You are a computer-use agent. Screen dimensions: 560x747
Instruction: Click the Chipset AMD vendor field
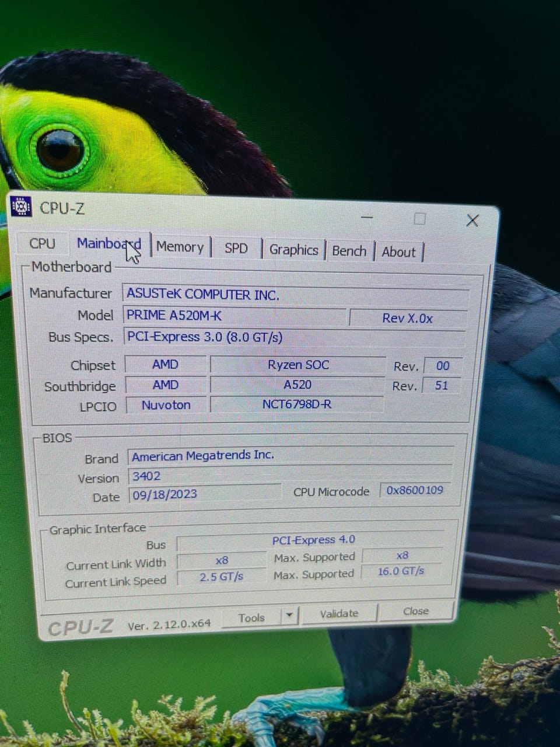[166, 364]
